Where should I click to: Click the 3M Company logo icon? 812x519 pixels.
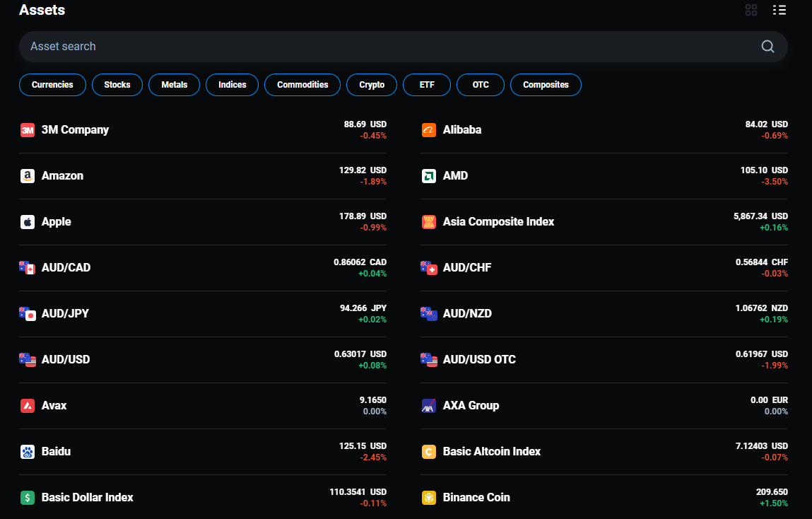click(28, 130)
